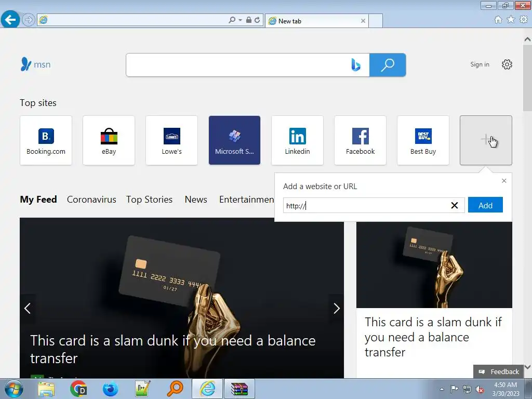Open MSN page settings gear
This screenshot has width=532, height=399.
click(x=507, y=64)
